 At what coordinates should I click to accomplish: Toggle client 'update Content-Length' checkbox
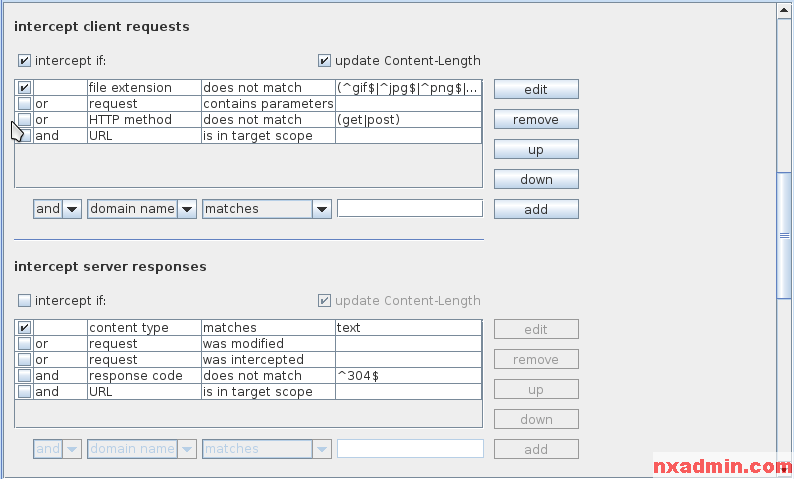325,61
